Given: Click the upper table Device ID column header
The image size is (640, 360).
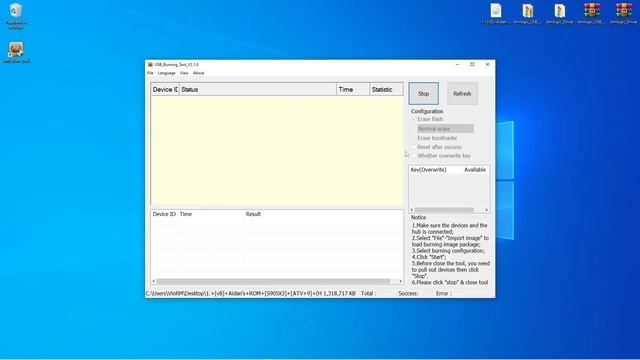Looking at the screenshot, I should coord(165,89).
